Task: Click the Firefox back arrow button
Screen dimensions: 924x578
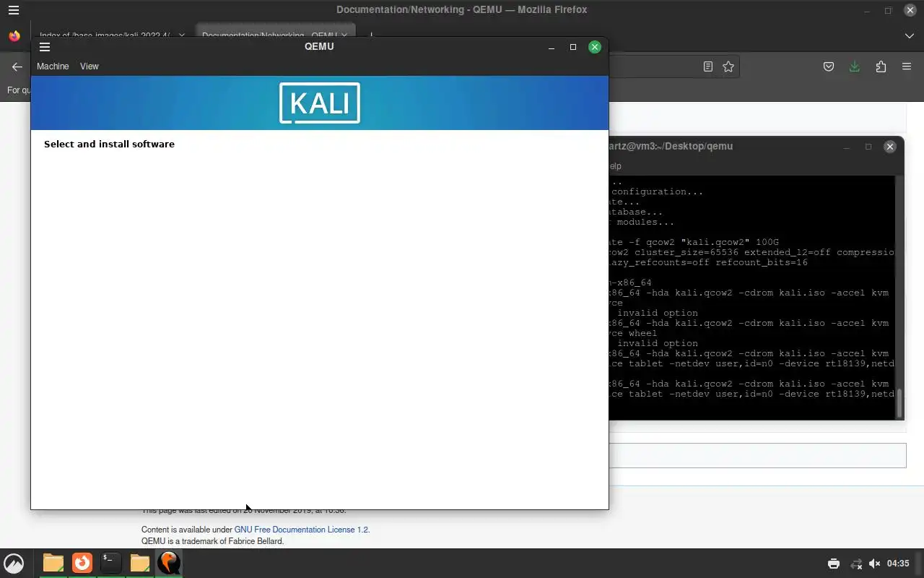Action: tap(17, 66)
